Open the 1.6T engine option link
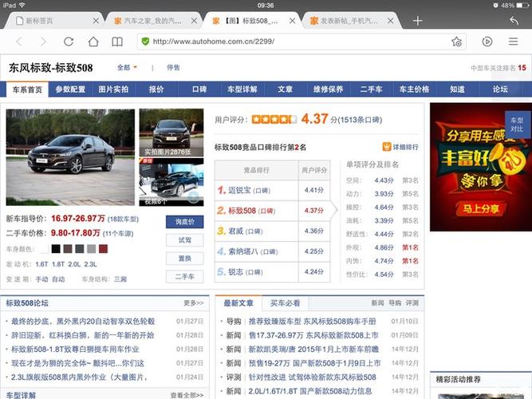Viewport: 532px width, 399px height. coord(41,264)
